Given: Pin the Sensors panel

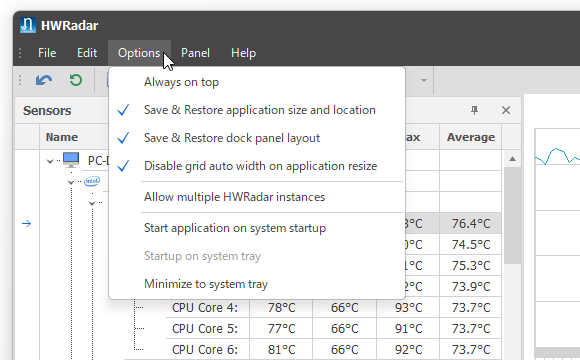Looking at the screenshot, I should click(x=475, y=110).
